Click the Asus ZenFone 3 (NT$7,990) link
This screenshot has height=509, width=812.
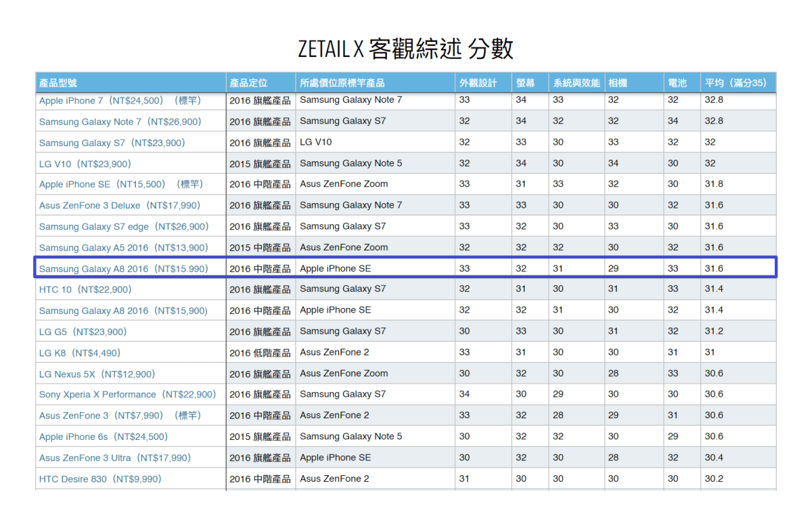[x=120, y=416]
